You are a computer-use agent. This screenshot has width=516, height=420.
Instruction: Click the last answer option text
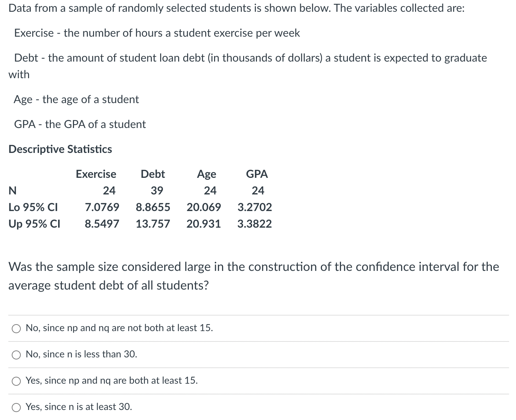[79, 407]
